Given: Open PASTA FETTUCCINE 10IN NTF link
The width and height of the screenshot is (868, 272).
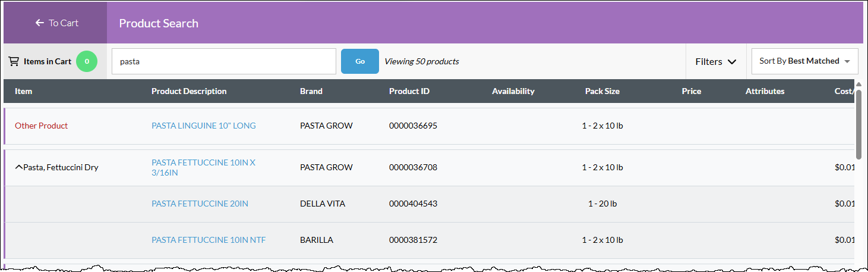Looking at the screenshot, I should click(x=209, y=240).
